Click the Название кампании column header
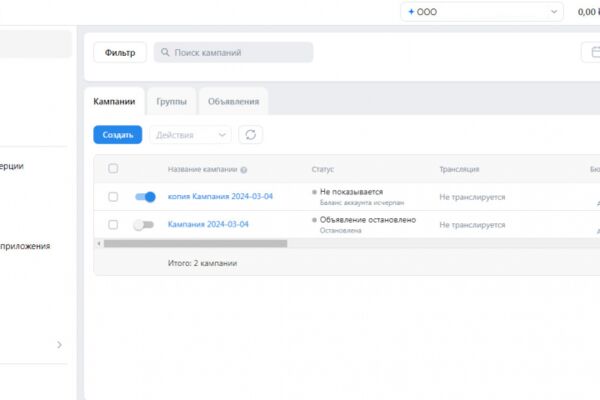Screen dimensions: 600x400 [202, 169]
